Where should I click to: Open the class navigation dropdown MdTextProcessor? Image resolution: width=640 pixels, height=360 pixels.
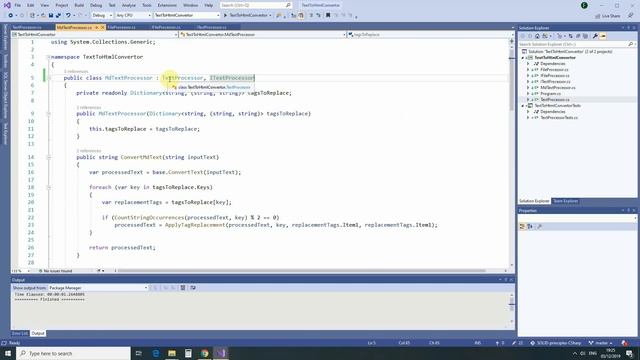[262, 35]
